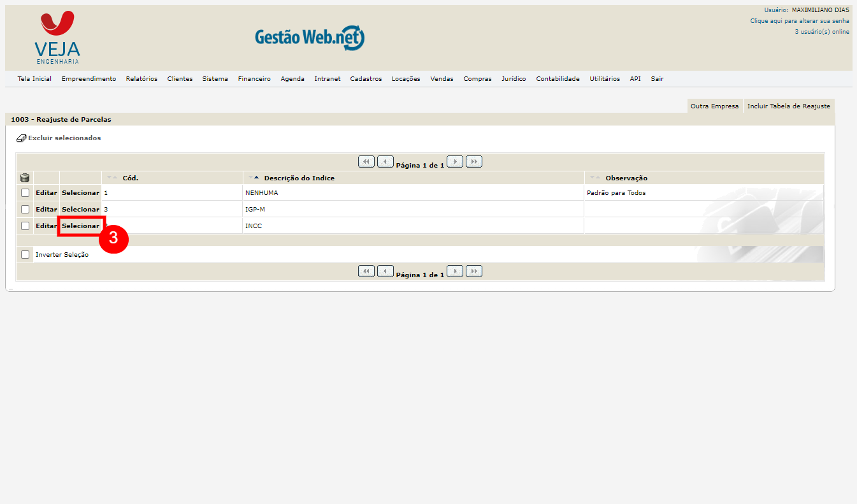Viewport: 857px width, 504px height.
Task: Click the trash can icon in table header
Action: [x=25, y=178]
